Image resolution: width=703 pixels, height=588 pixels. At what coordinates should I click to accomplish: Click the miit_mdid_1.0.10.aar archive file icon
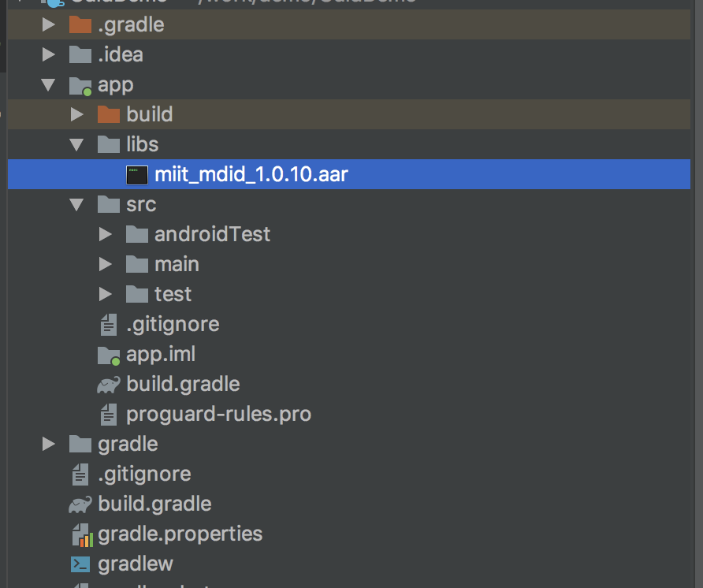tap(137, 175)
